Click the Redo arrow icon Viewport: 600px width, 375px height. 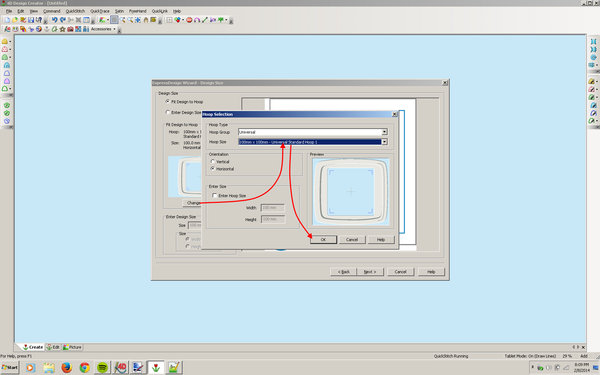tap(62, 20)
